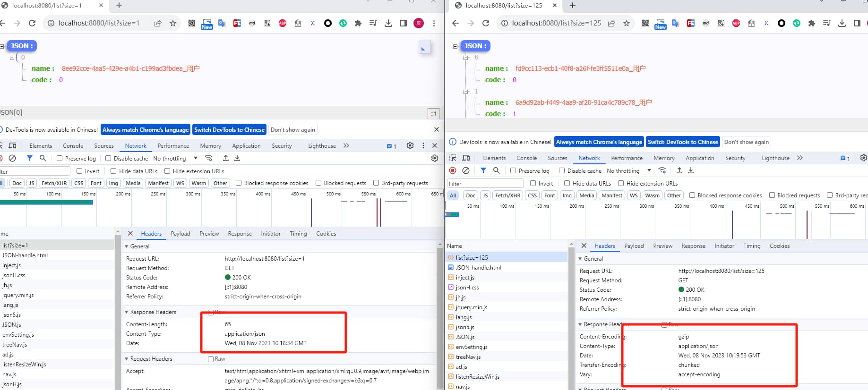Image resolution: width=868 pixels, height=390 pixels.
Task: Enable Preserve log in left DevTools
Action: point(60,159)
